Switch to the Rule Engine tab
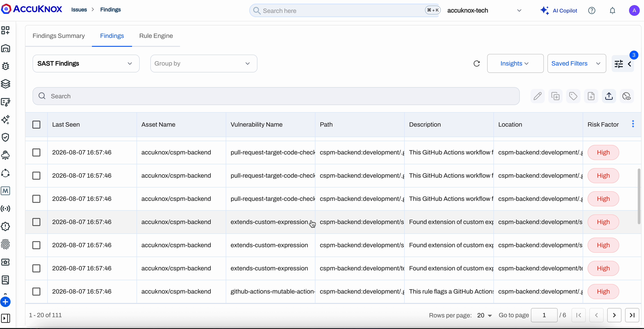The width and height of the screenshot is (644, 329). (156, 36)
